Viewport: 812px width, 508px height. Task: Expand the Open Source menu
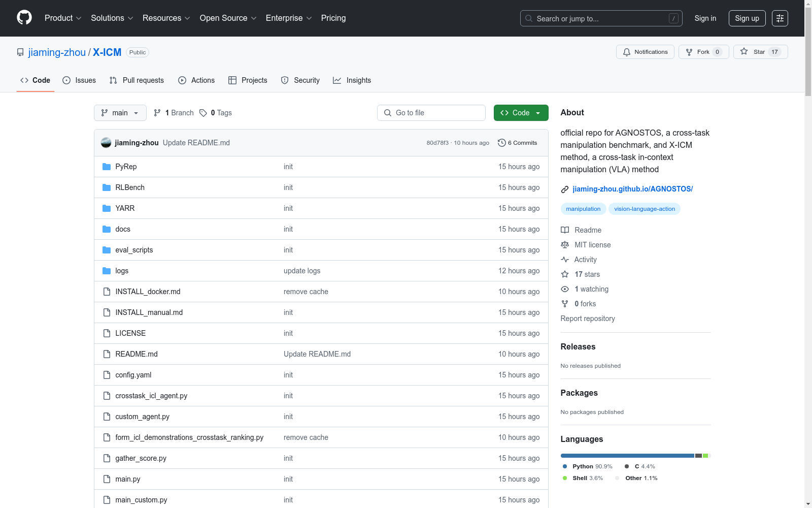click(x=228, y=18)
